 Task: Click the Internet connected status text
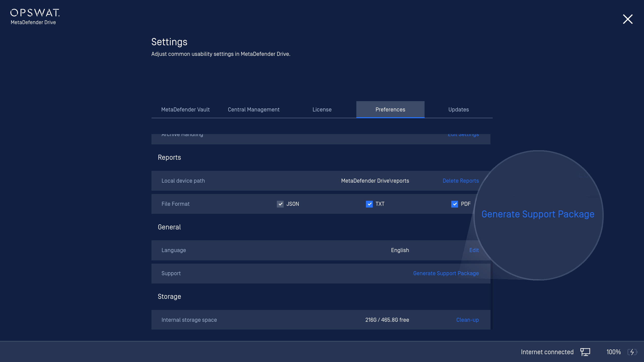click(547, 352)
